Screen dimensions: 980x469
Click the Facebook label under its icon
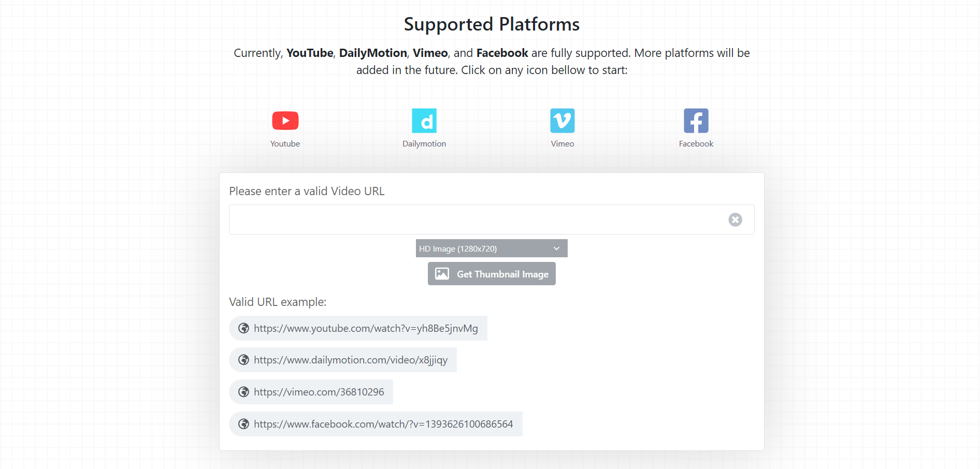pos(696,144)
